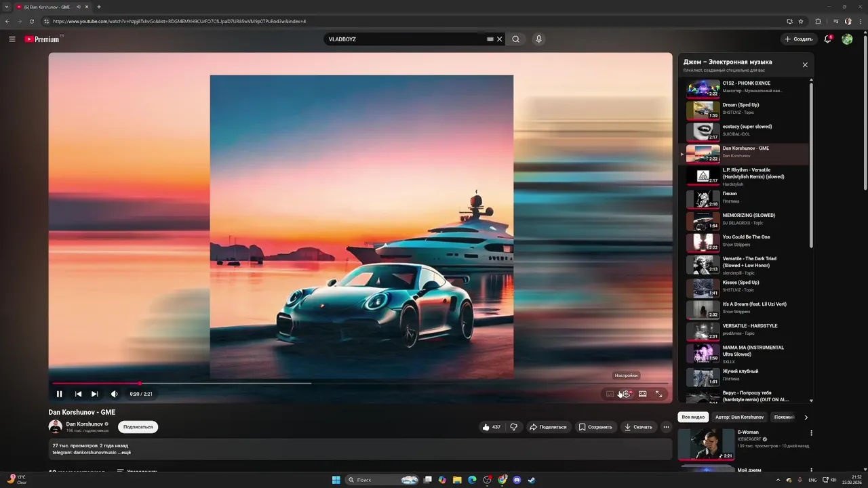The height and width of the screenshot is (488, 868).
Task: Open more actions three-dot menu under video
Action: 667,427
